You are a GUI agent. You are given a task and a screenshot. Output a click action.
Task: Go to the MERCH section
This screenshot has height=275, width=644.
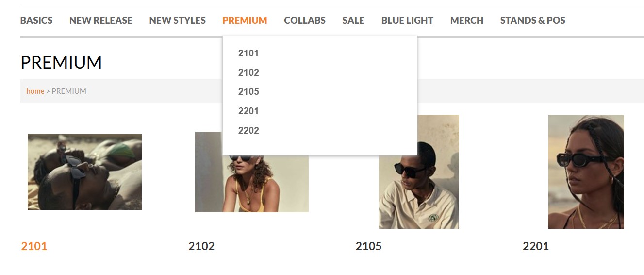point(466,20)
